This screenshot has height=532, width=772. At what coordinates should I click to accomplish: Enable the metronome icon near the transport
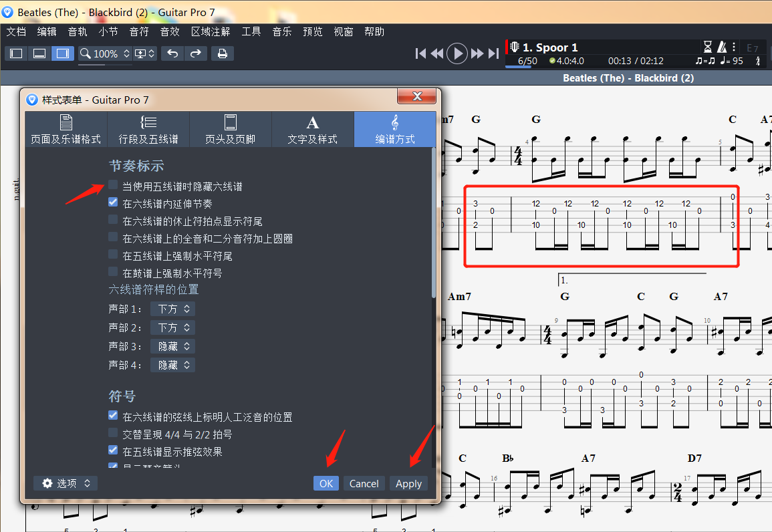pyautogui.click(x=723, y=47)
